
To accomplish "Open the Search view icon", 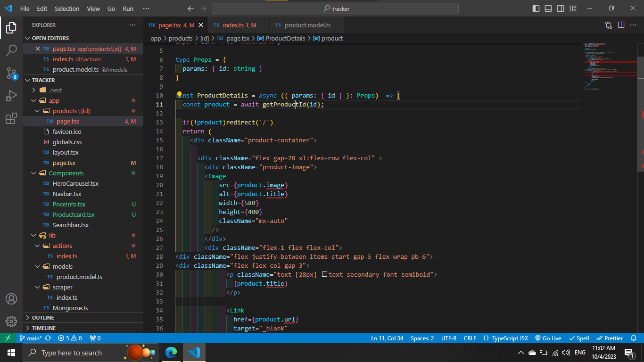I will 11,49.
